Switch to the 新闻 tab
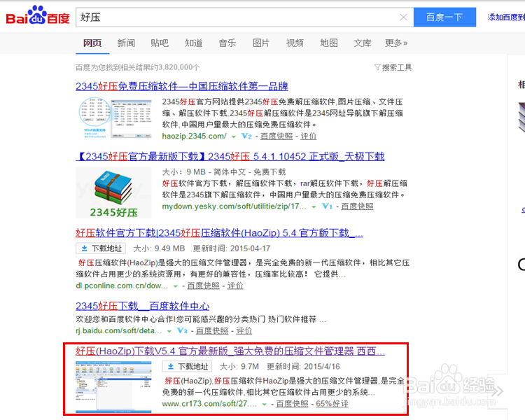This screenshot has width=525, height=420. click(126, 43)
